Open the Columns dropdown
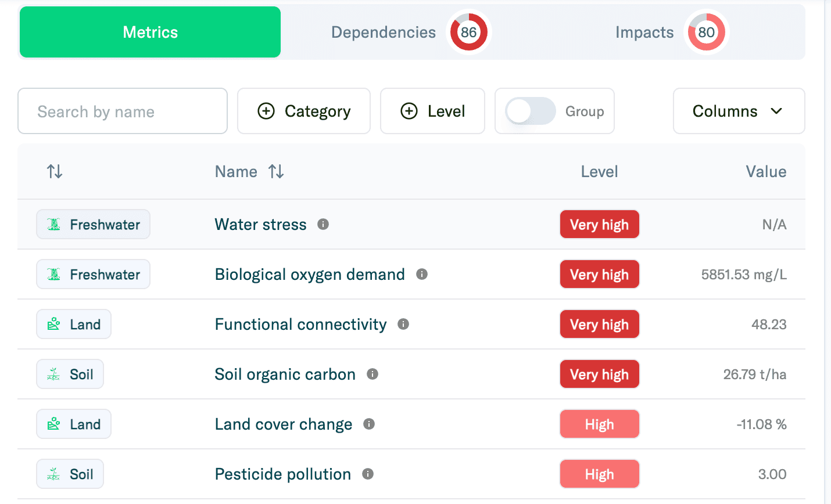 point(739,111)
